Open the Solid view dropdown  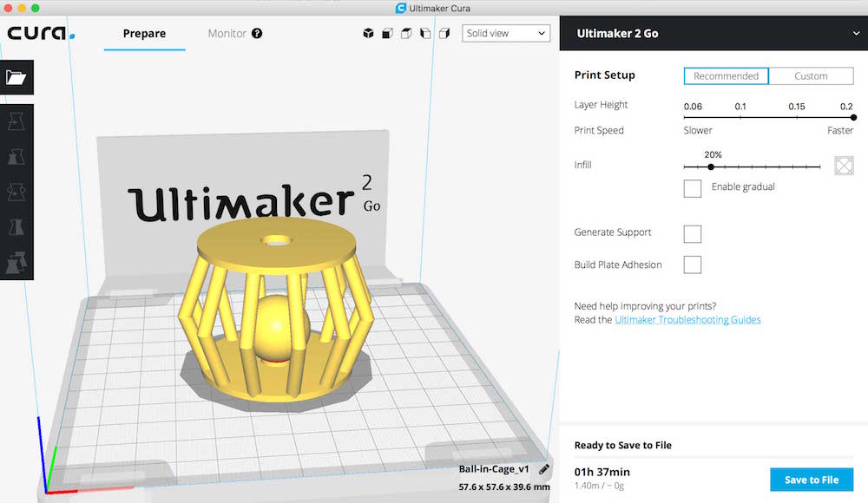pyautogui.click(x=506, y=33)
